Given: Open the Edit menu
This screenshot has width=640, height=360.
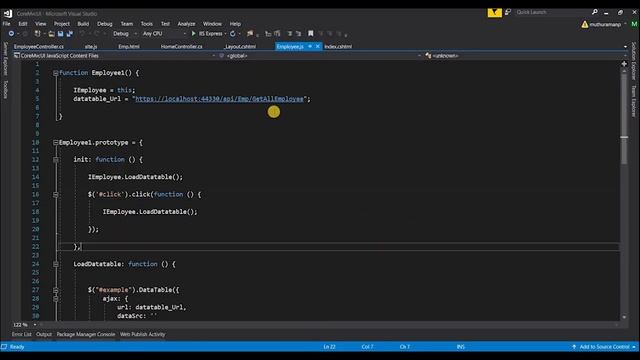Looking at the screenshot, I should pyautogui.click(x=23, y=24).
